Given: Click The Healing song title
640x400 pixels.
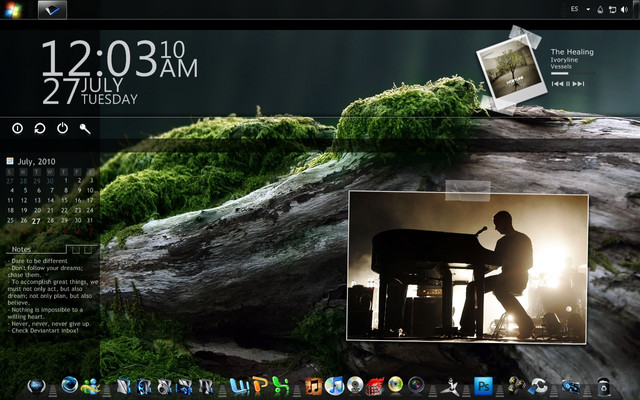Looking at the screenshot, I should 572,52.
